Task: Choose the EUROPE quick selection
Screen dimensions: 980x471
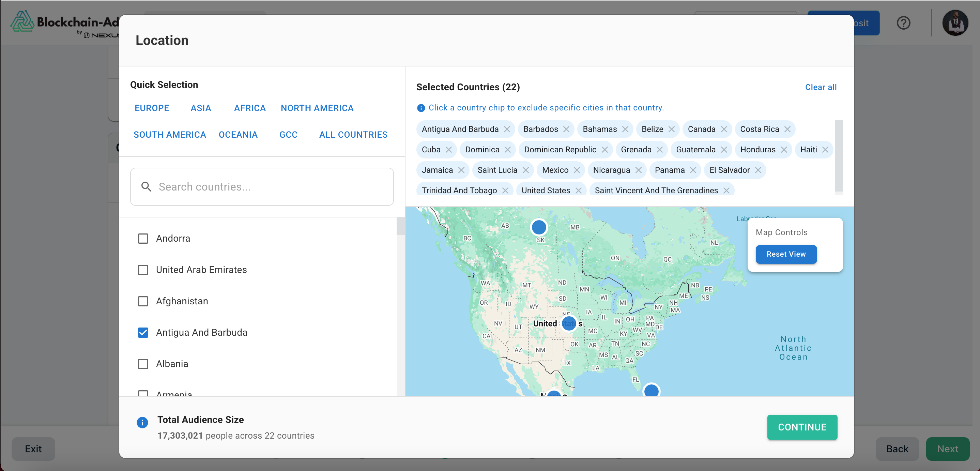Action: pos(152,108)
